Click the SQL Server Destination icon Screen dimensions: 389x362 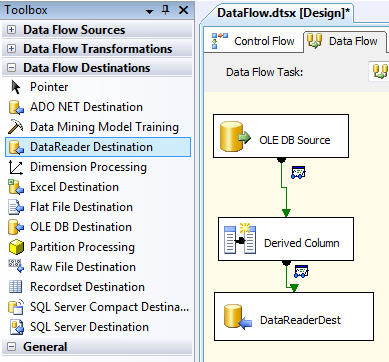(17, 327)
